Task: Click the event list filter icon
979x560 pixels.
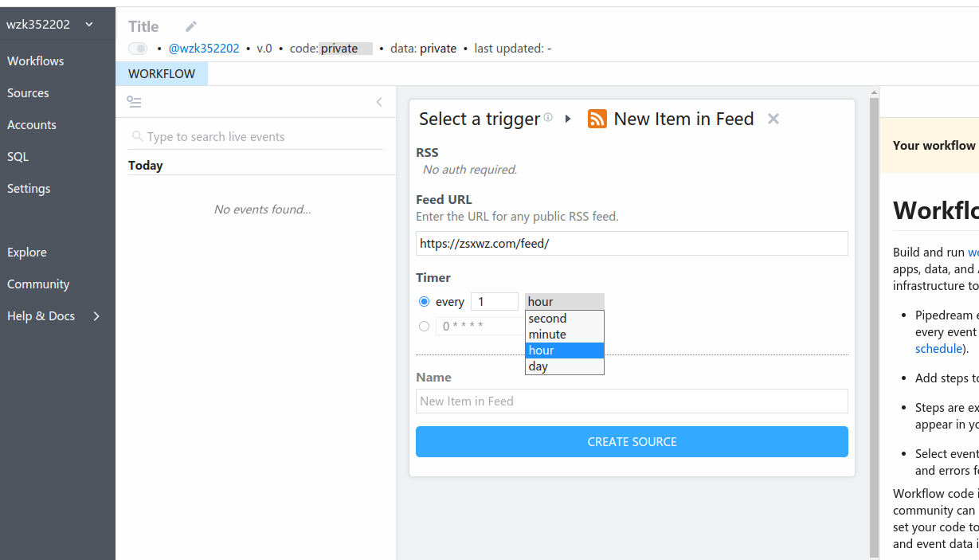Action: pos(134,102)
